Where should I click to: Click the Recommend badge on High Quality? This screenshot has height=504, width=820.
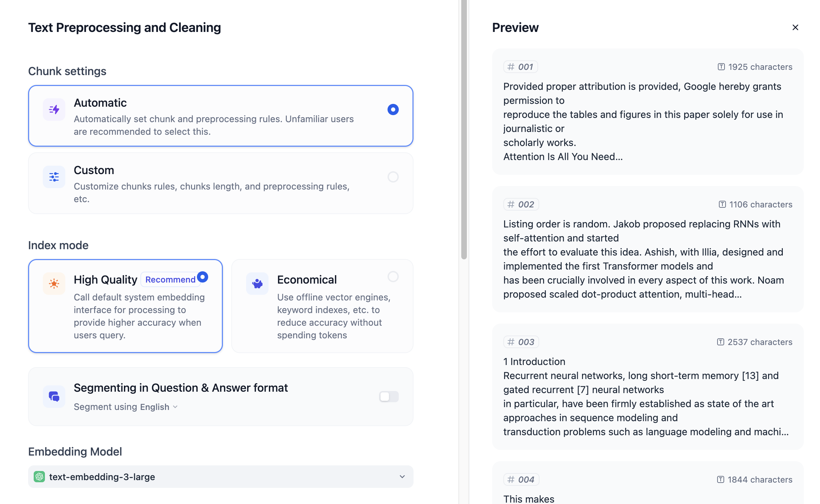170,280
